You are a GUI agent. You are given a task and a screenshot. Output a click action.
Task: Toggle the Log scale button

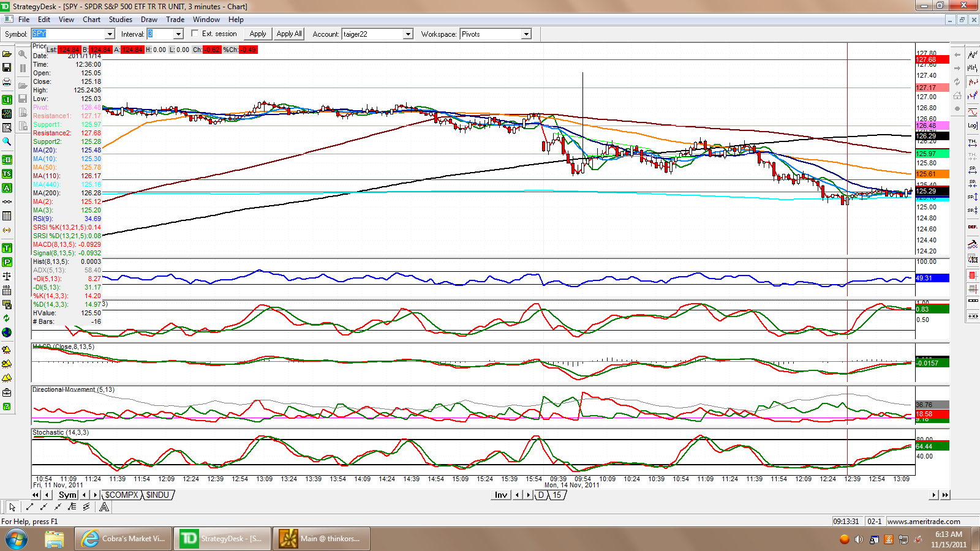point(973,126)
